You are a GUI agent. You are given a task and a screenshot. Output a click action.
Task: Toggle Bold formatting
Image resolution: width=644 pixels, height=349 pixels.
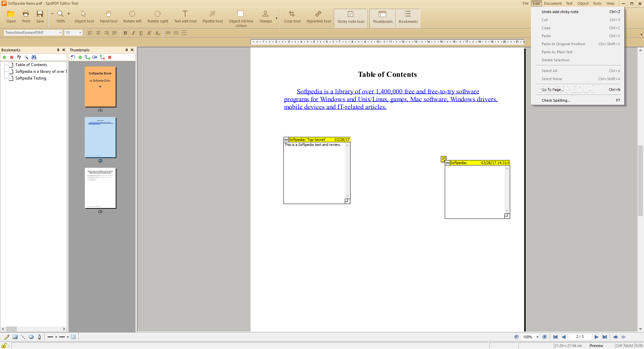point(125,33)
